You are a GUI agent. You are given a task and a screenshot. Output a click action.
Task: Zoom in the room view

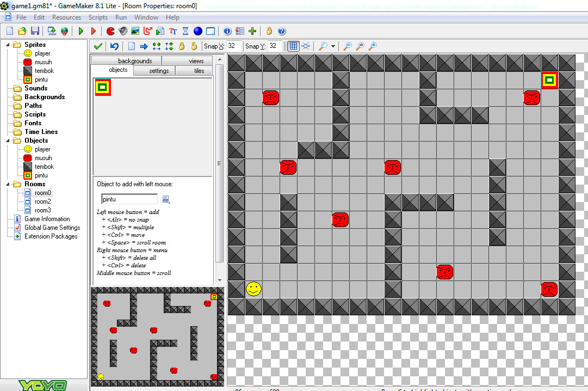(373, 46)
